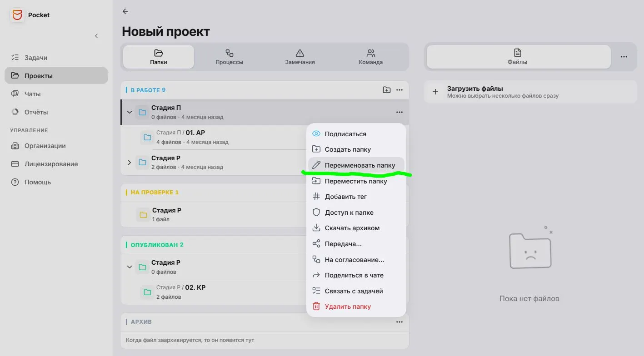Open Задачи in the sidebar

(56, 58)
